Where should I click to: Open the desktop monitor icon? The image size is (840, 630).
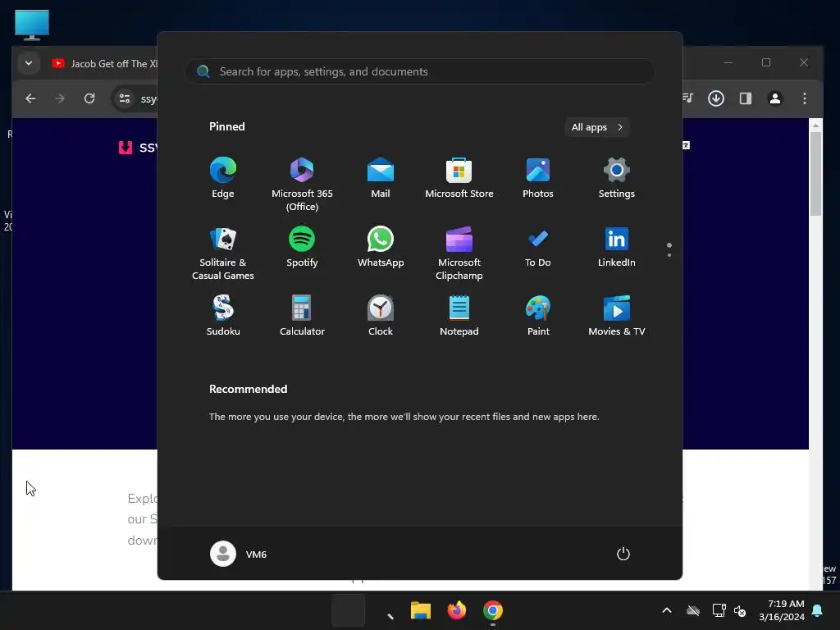[x=32, y=25]
